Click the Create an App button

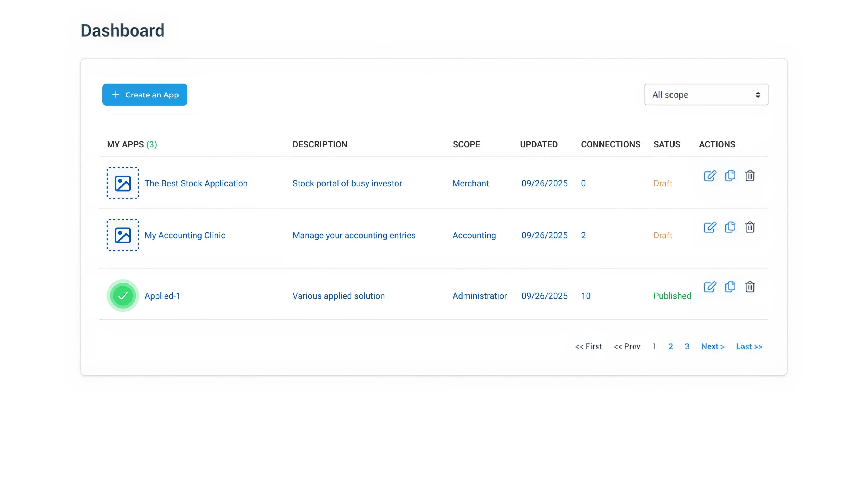145,95
